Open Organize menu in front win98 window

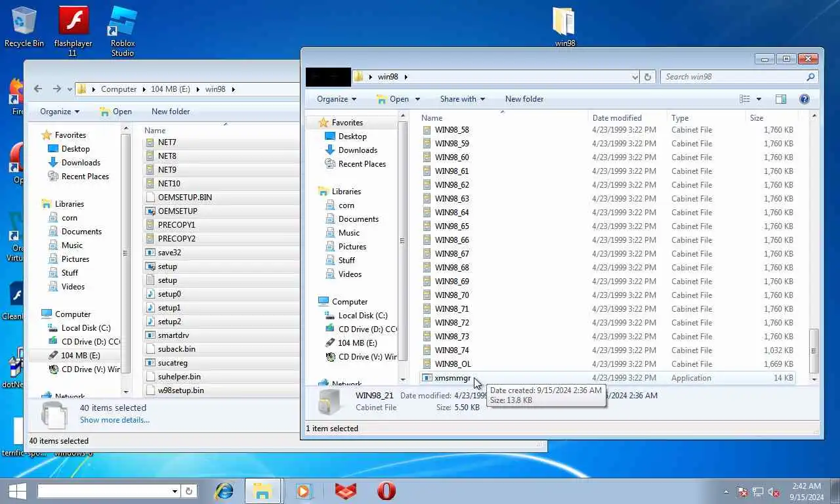[337, 99]
